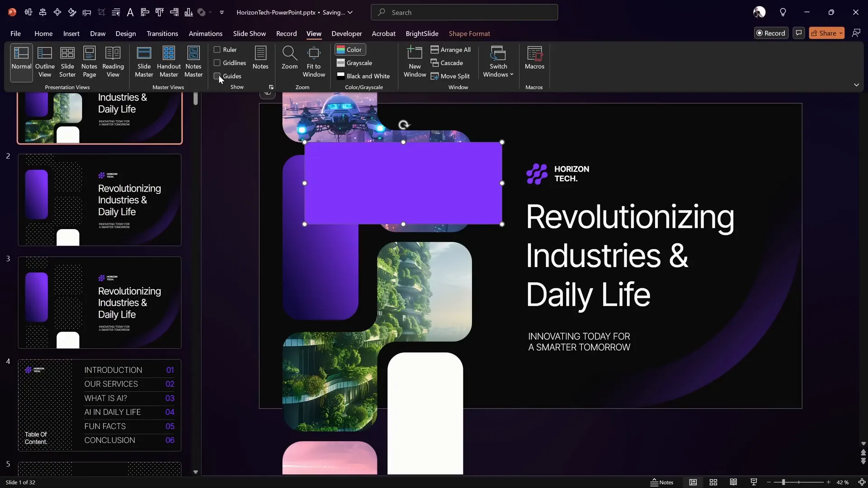Open Notes Page view
868x488 pixels.
click(x=89, y=62)
